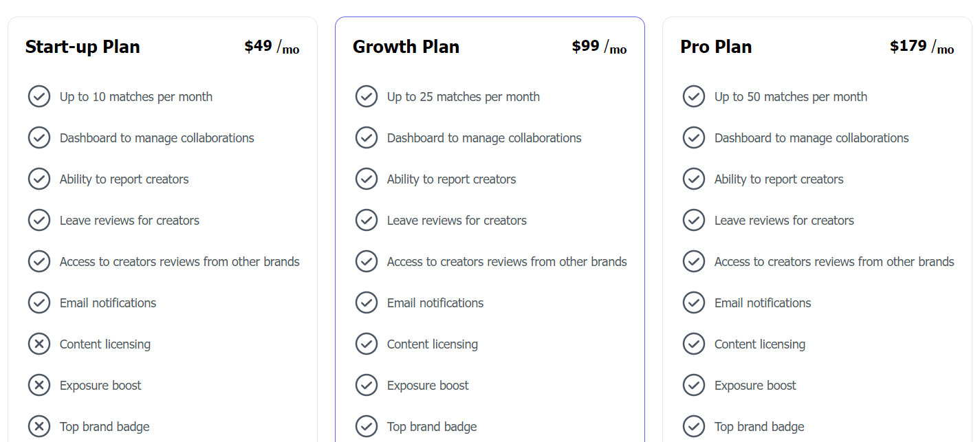Click the checkmark beside Up to 50 matches
This screenshot has width=980, height=442.
point(694,96)
